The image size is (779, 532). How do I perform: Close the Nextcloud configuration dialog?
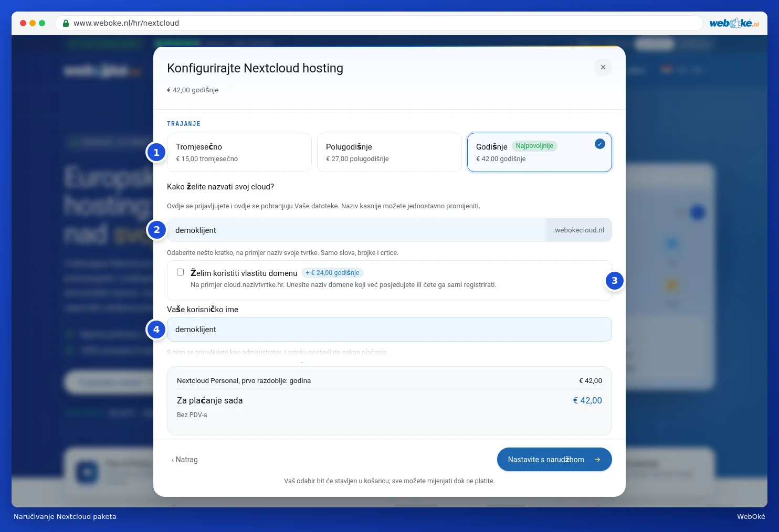point(603,67)
